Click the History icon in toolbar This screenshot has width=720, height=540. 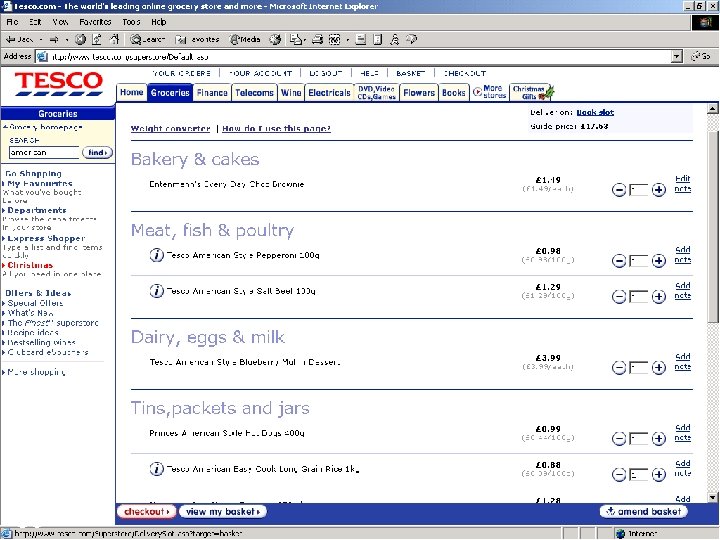pos(275,39)
